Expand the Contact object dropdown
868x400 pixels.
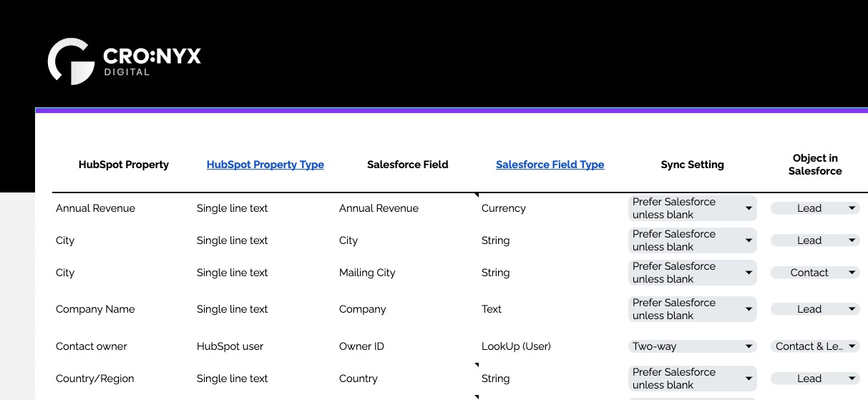[x=815, y=273]
